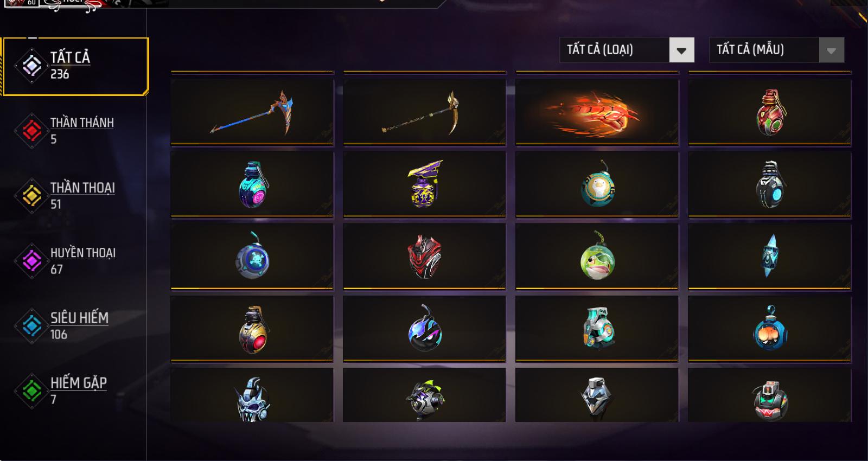Expand the Tất Cả (Loại) filter box

[x=627, y=50]
